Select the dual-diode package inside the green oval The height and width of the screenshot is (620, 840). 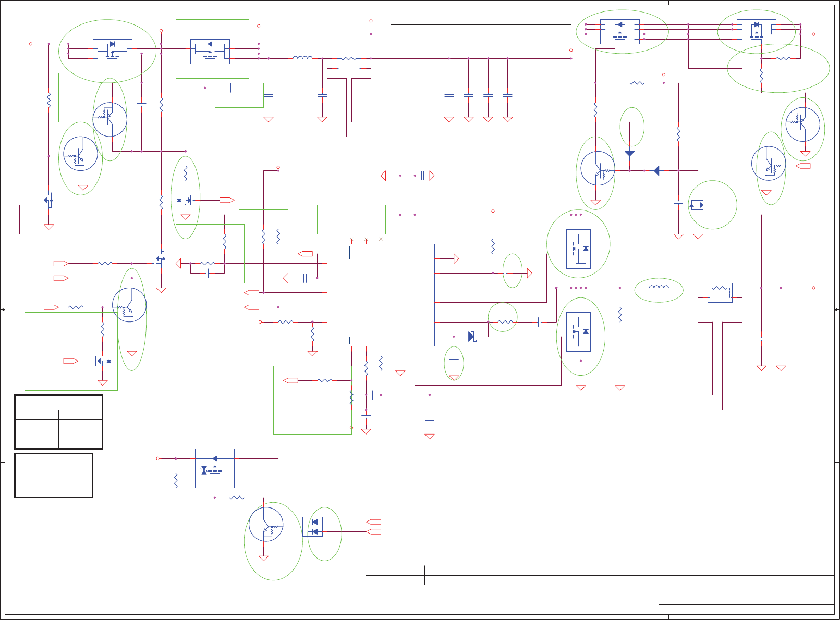pyautogui.click(x=313, y=527)
